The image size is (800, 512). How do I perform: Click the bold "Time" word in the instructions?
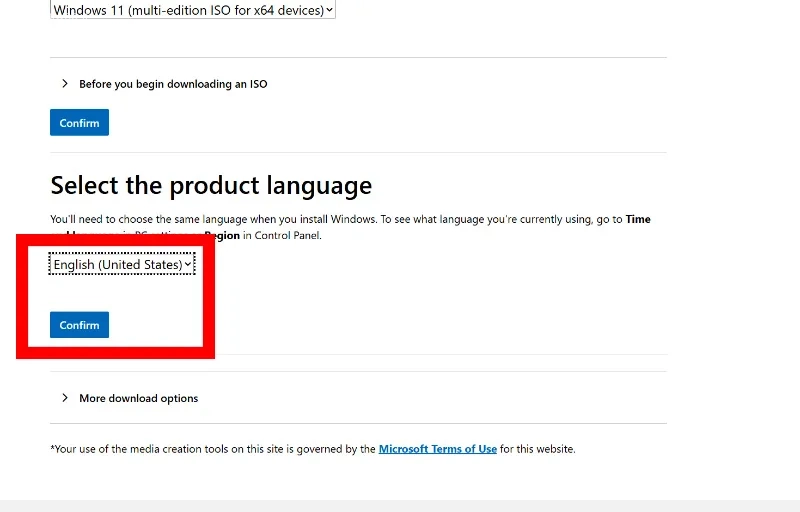[x=638, y=219]
